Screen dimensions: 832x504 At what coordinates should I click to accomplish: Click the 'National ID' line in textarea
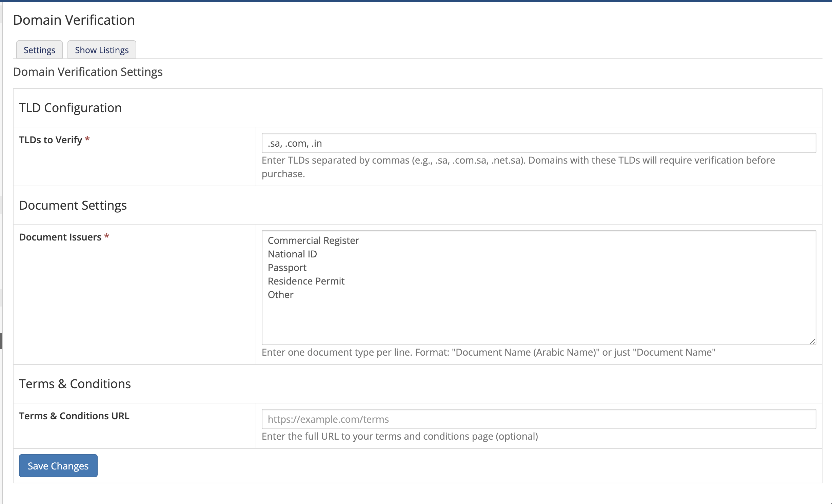click(292, 254)
